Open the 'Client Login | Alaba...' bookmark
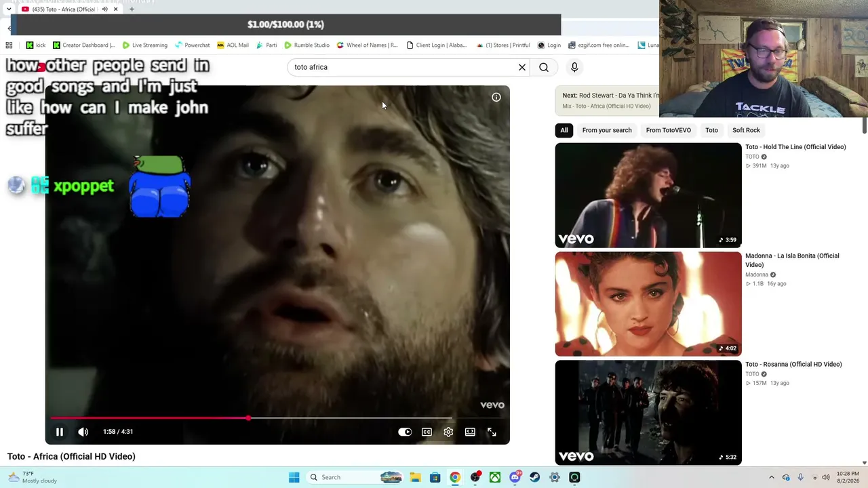 pyautogui.click(x=437, y=45)
